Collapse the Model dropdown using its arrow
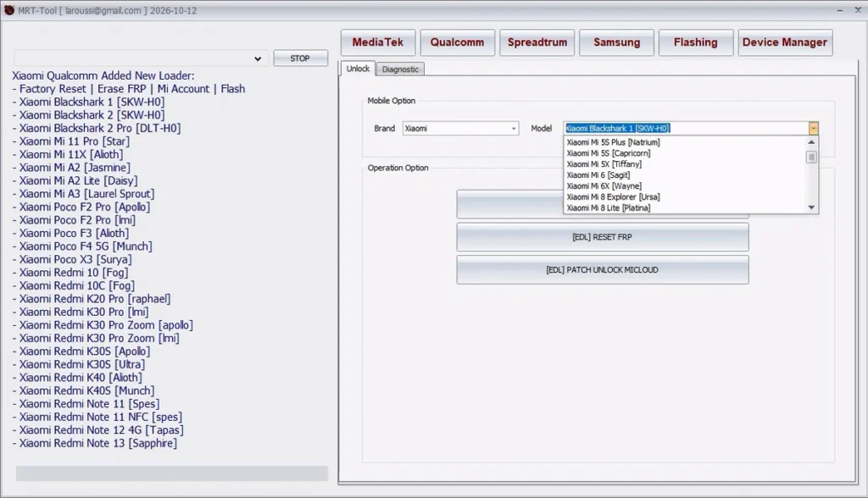868x498 pixels. click(x=813, y=129)
